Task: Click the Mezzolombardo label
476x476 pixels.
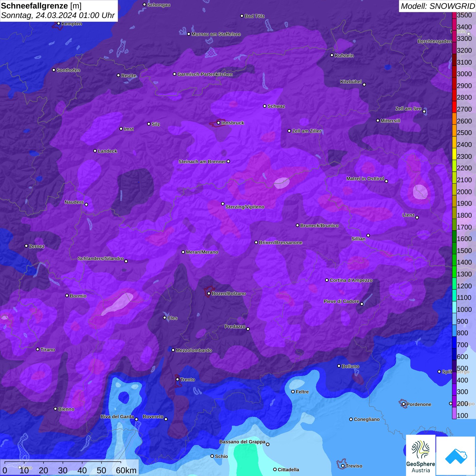Action: click(194, 350)
